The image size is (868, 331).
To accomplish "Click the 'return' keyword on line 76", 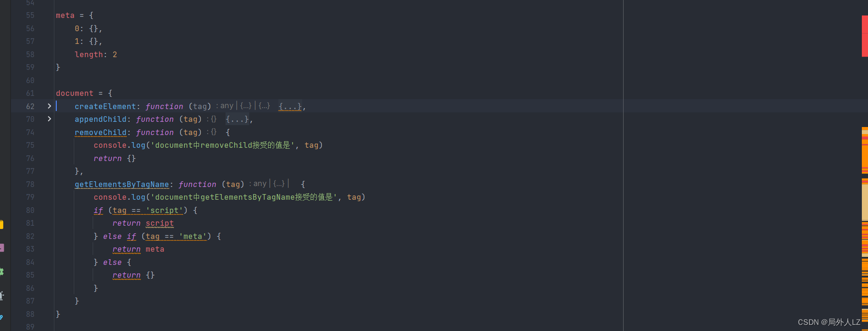I will pyautogui.click(x=108, y=159).
